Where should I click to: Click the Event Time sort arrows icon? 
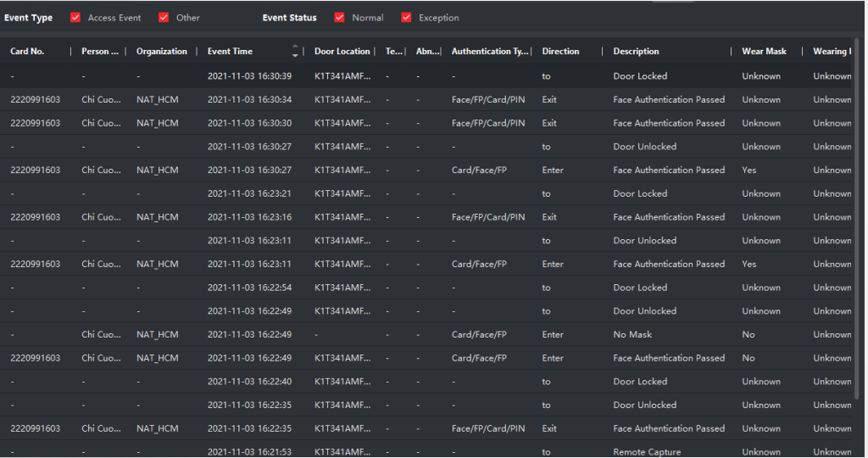[295, 51]
